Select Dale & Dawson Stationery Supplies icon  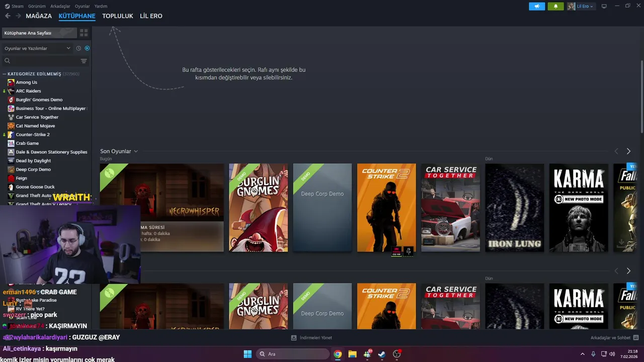point(11,152)
